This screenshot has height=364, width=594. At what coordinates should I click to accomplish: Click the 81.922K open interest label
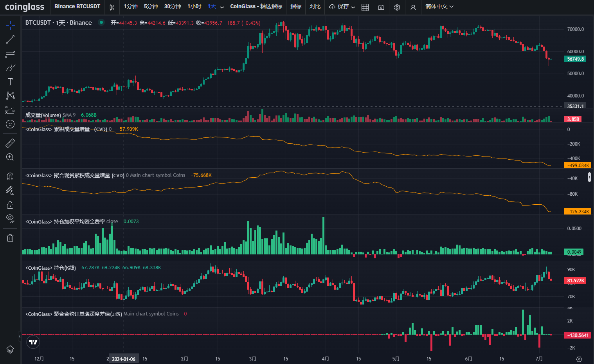click(x=575, y=281)
